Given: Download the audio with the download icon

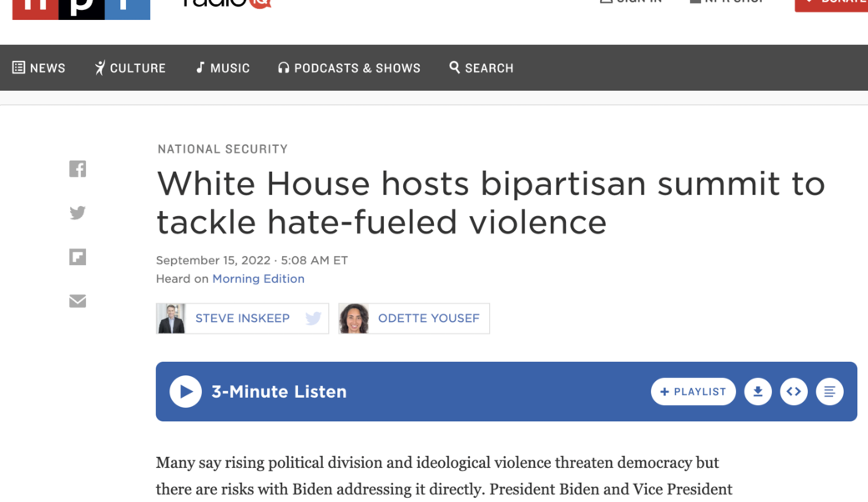Looking at the screenshot, I should [758, 392].
